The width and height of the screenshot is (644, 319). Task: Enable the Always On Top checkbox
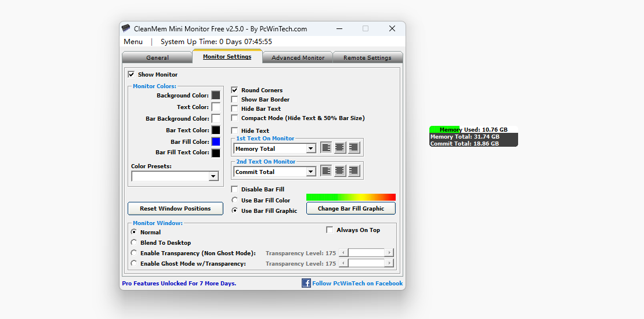tap(330, 230)
